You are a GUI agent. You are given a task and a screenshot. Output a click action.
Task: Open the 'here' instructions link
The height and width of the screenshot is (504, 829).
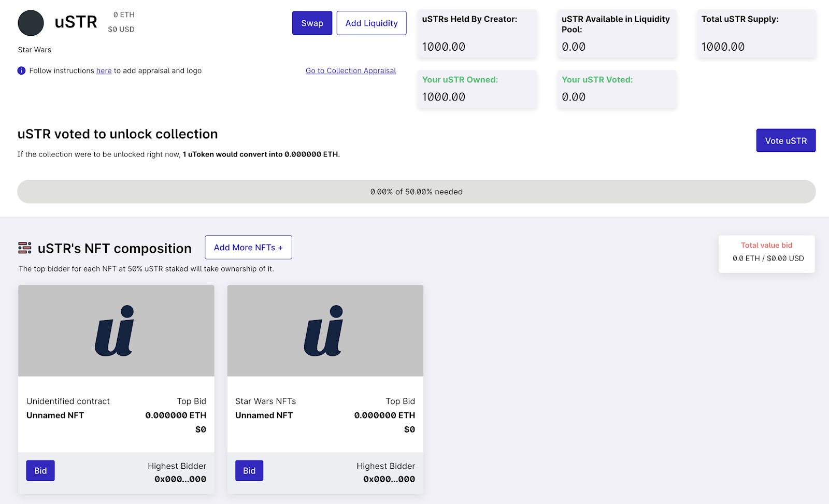pos(104,70)
